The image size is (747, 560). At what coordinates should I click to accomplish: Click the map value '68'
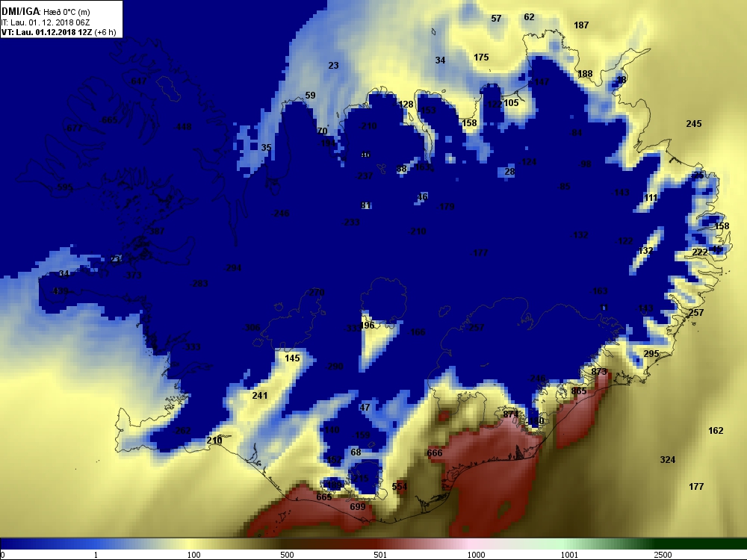pos(356,452)
